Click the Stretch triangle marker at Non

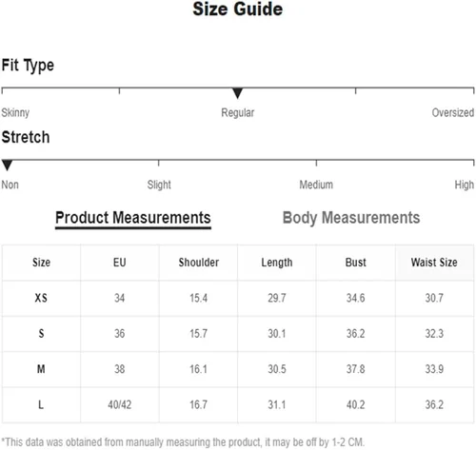click(7, 166)
